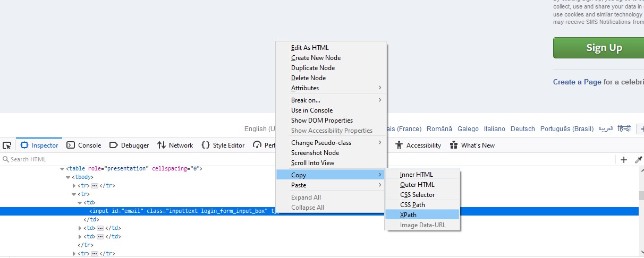
Task: Select XPath from Copy submenu
Action: [408, 215]
